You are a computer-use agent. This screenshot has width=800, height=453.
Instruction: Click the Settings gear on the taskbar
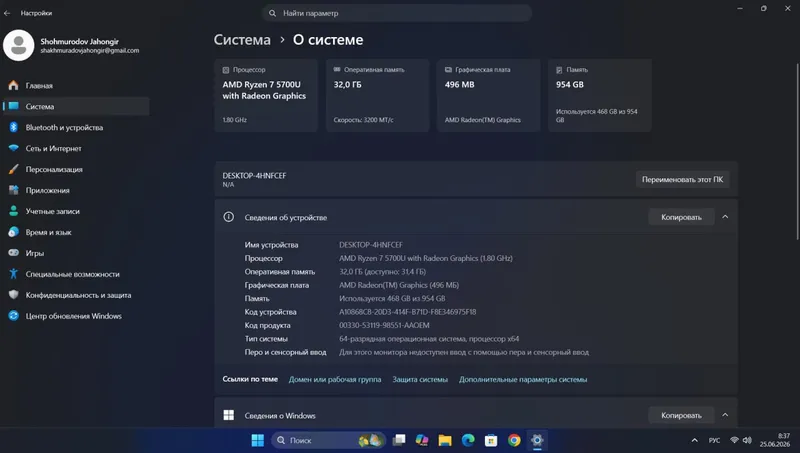click(x=537, y=440)
